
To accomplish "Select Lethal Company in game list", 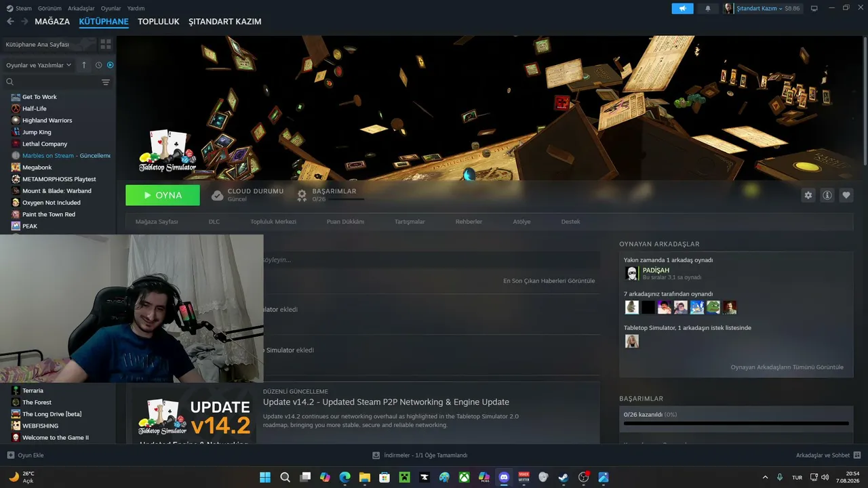I will coord(45,144).
